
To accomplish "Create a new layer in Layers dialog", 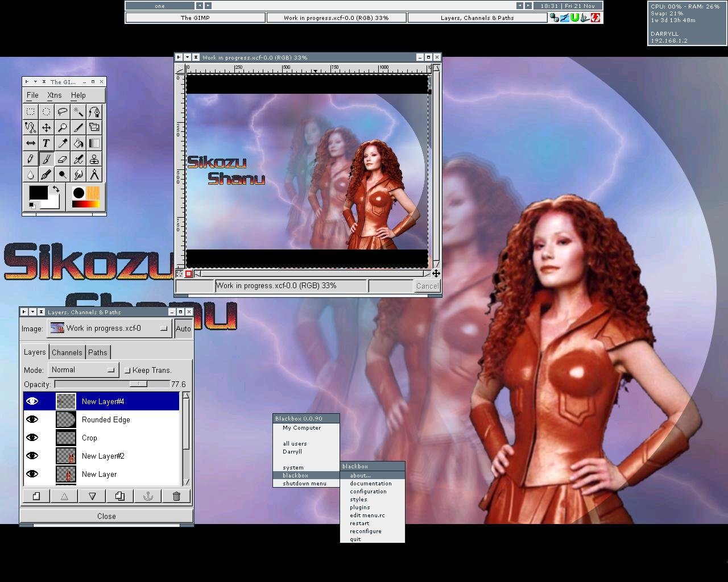I will coord(36,496).
